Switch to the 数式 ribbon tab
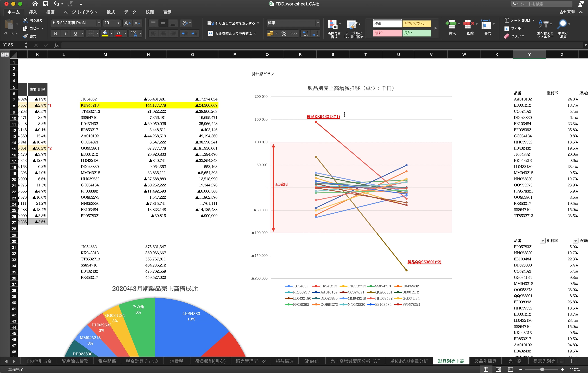The width and height of the screenshot is (588, 373). [111, 12]
